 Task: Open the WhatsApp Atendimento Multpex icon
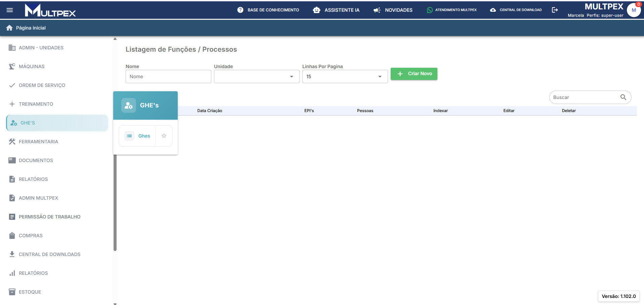[x=430, y=10]
